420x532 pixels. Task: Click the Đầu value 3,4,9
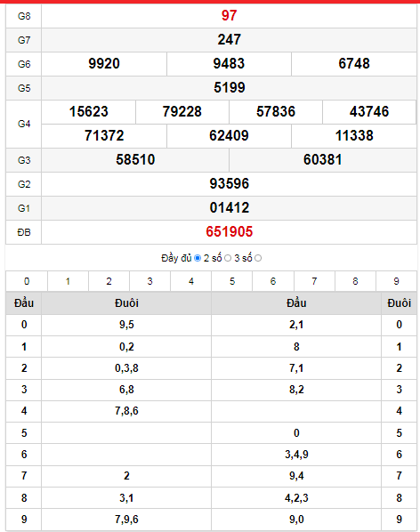point(296,455)
